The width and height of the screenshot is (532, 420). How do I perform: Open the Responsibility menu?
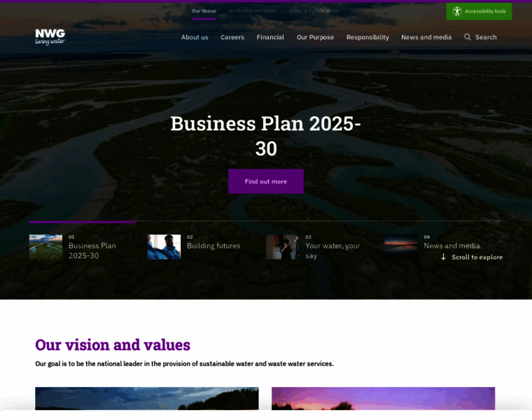(x=367, y=37)
